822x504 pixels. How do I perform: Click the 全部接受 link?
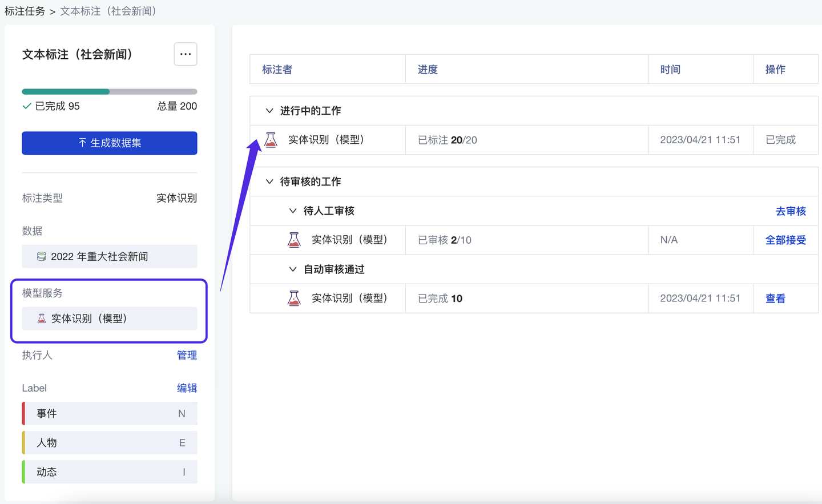785,240
